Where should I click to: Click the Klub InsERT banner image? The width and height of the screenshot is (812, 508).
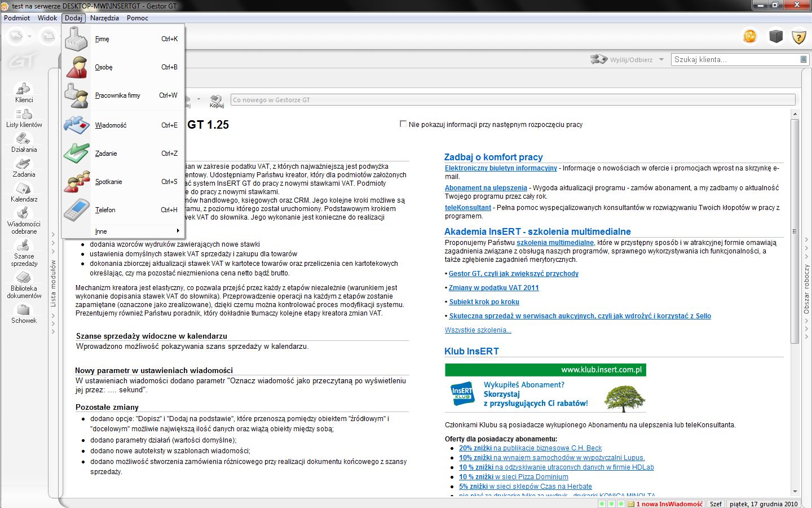545,388
